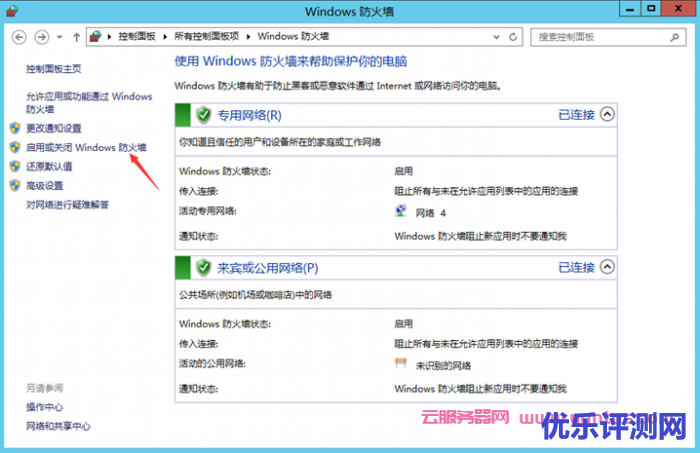Collapse the 专用网络 section chevron
Viewport: 700px width, 453px height.
(607, 114)
